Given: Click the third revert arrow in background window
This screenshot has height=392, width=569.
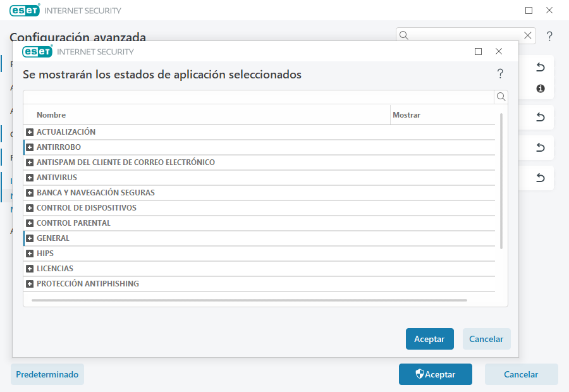Looking at the screenshot, I should pos(541,147).
